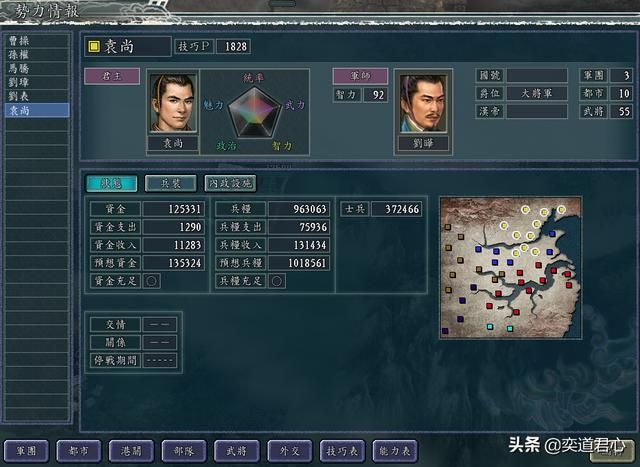Click the 武力 label on the chart
640x467 pixels.
pyautogui.click(x=295, y=105)
